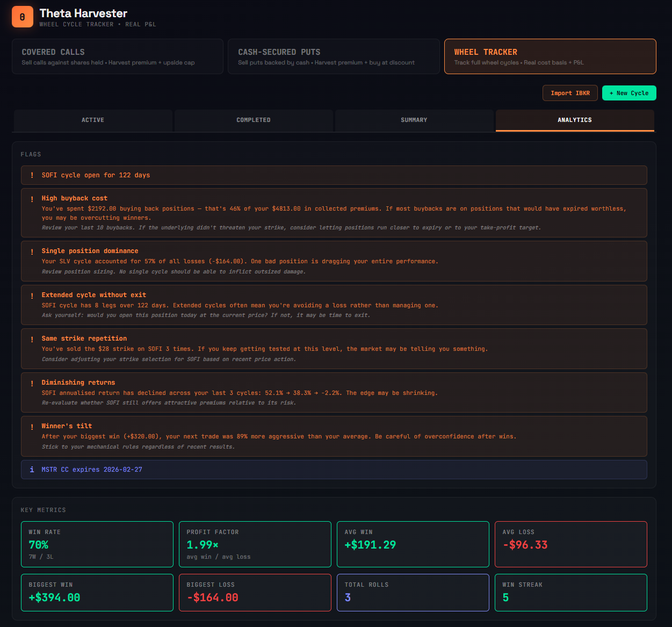Click the warning icon on Single position dominance
The image size is (672, 627).
[x=32, y=251]
